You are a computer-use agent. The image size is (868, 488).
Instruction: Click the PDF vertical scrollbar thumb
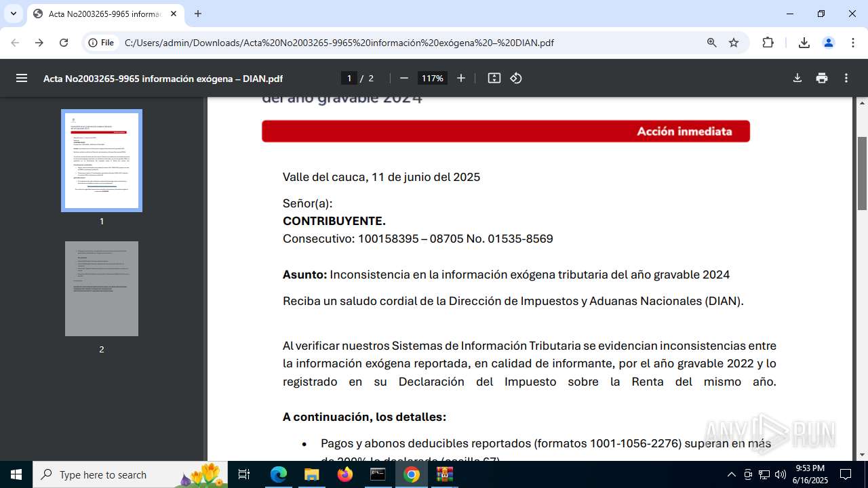point(863,174)
